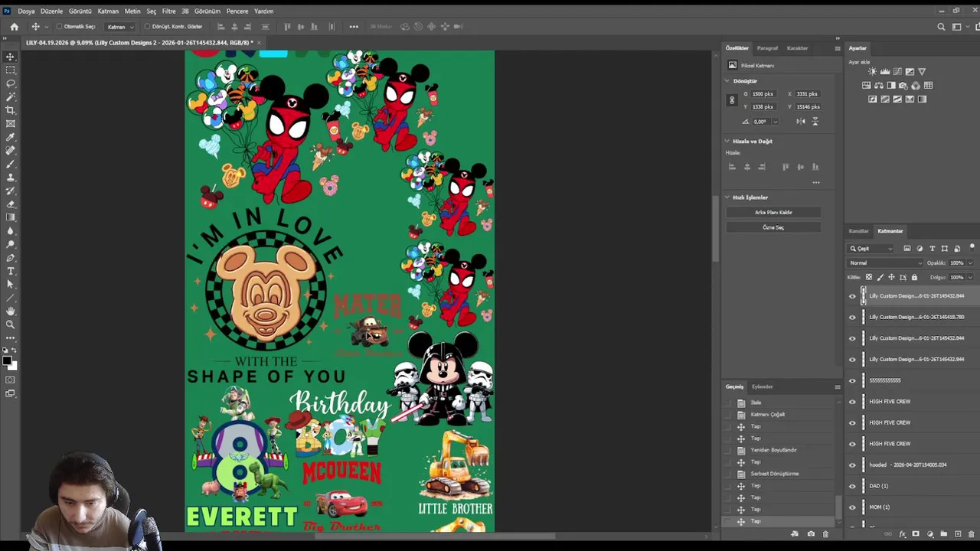Lock all with the padlock icon
Viewport: 980px width, 551px height.
click(x=914, y=277)
